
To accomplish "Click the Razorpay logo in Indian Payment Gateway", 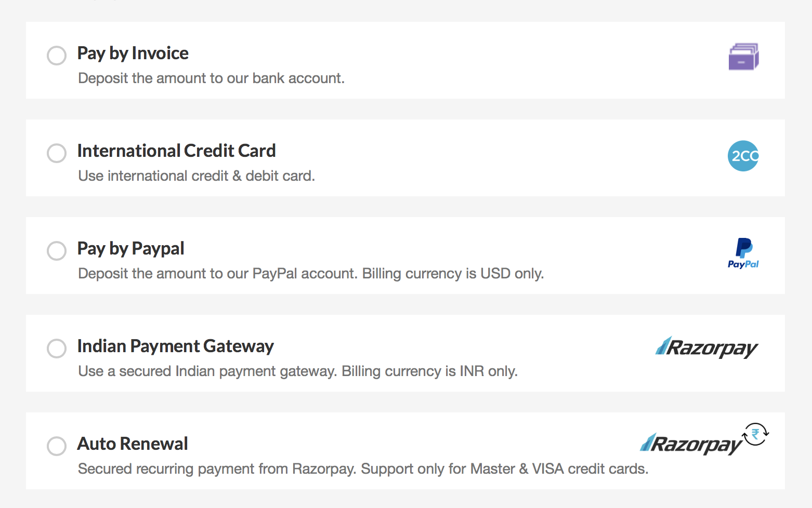I will pos(706,347).
